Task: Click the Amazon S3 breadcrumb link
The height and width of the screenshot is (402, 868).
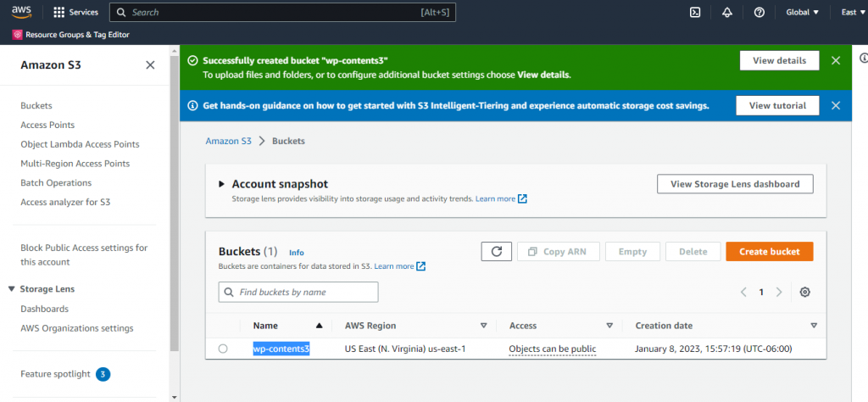Action: (x=228, y=141)
